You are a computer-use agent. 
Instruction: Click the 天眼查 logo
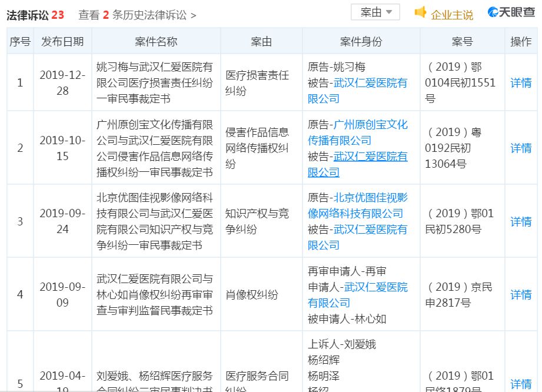[511, 12]
